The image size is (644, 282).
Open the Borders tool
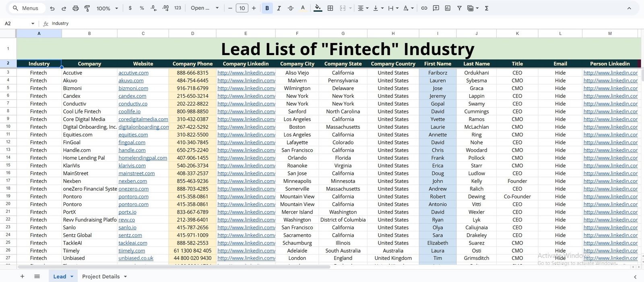[330, 8]
